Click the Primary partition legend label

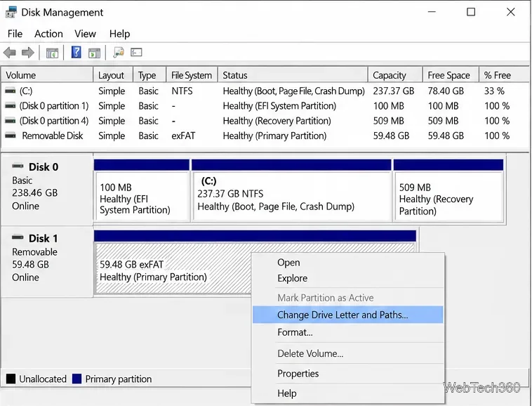pyautogui.click(x=119, y=379)
